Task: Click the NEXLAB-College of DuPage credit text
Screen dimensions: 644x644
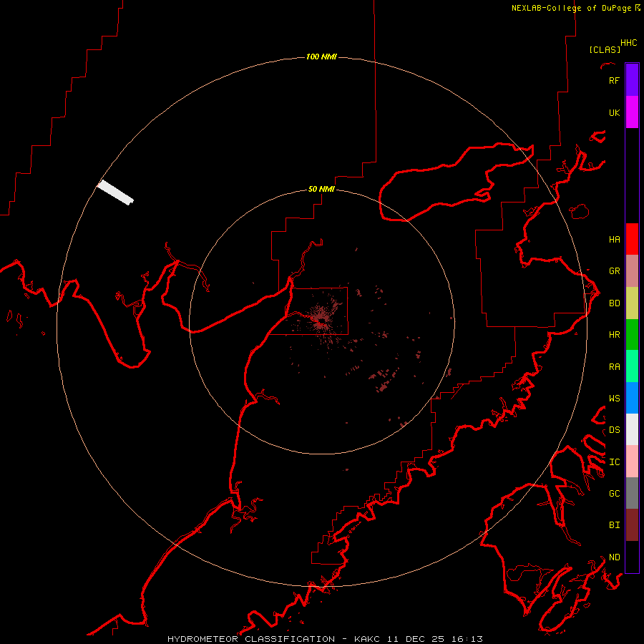Action: (x=576, y=8)
